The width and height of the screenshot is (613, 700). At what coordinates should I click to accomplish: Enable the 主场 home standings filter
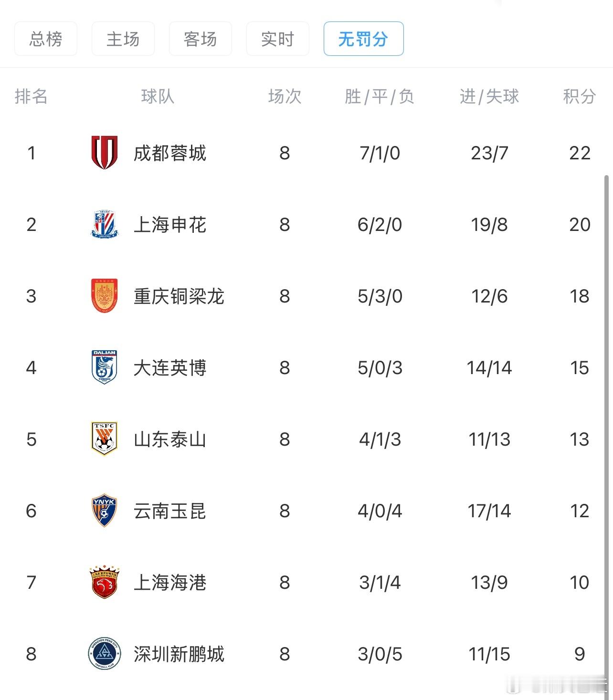pyautogui.click(x=123, y=40)
